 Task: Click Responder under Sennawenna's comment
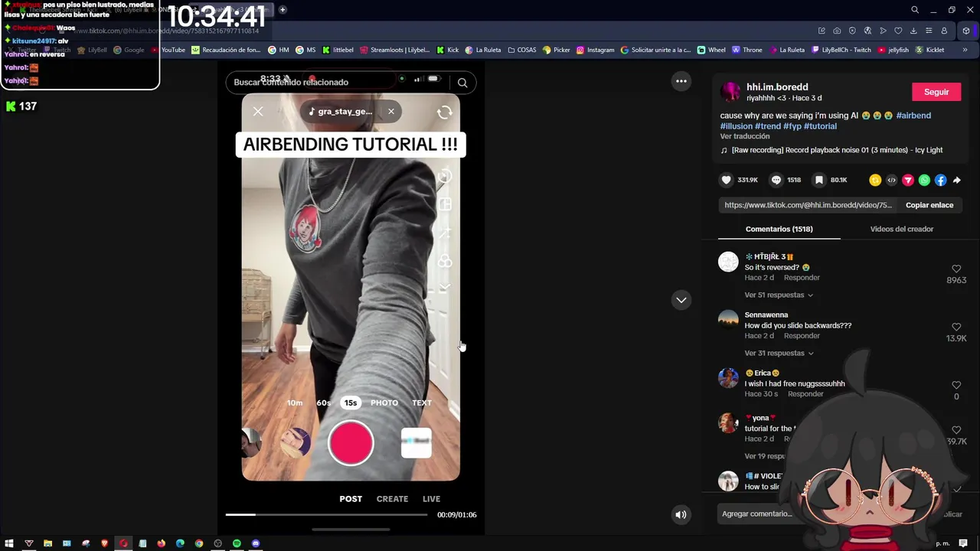click(x=802, y=336)
